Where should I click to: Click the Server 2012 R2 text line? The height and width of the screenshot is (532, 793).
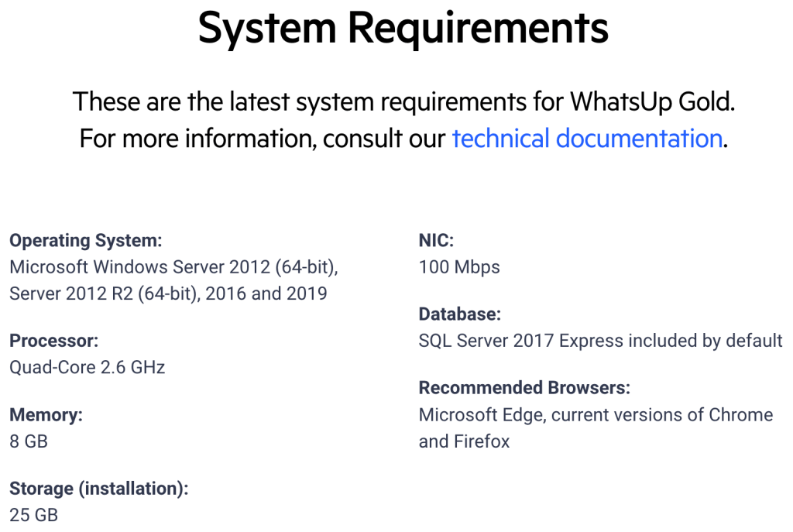(x=168, y=293)
